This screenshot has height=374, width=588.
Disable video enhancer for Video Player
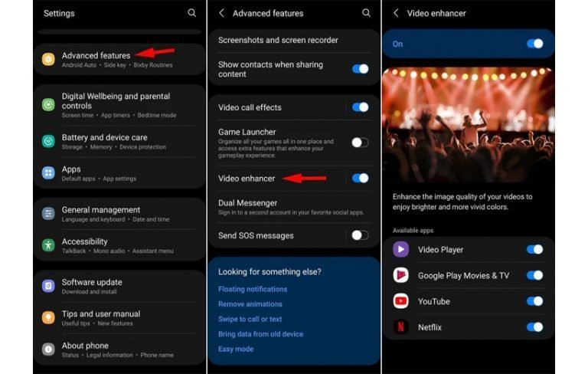click(534, 249)
